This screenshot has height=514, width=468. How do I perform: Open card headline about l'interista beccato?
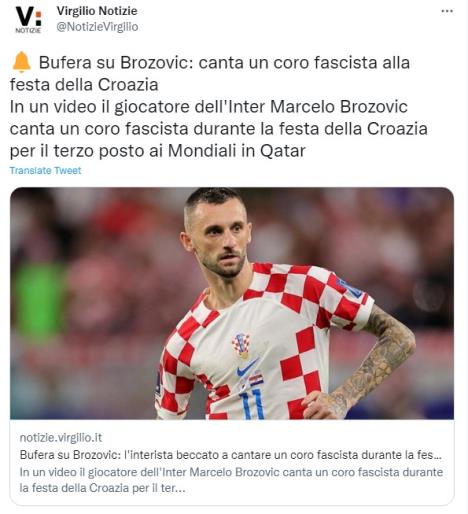pyautogui.click(x=231, y=455)
